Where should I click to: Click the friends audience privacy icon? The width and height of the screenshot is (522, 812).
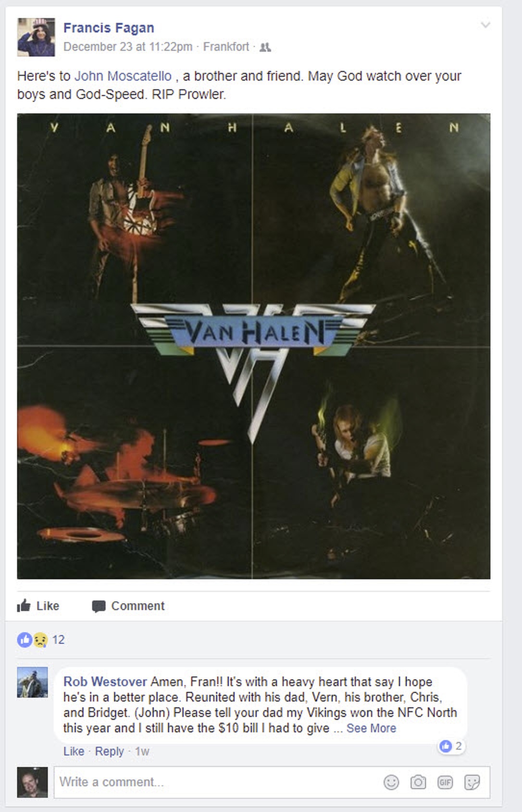pyautogui.click(x=265, y=47)
